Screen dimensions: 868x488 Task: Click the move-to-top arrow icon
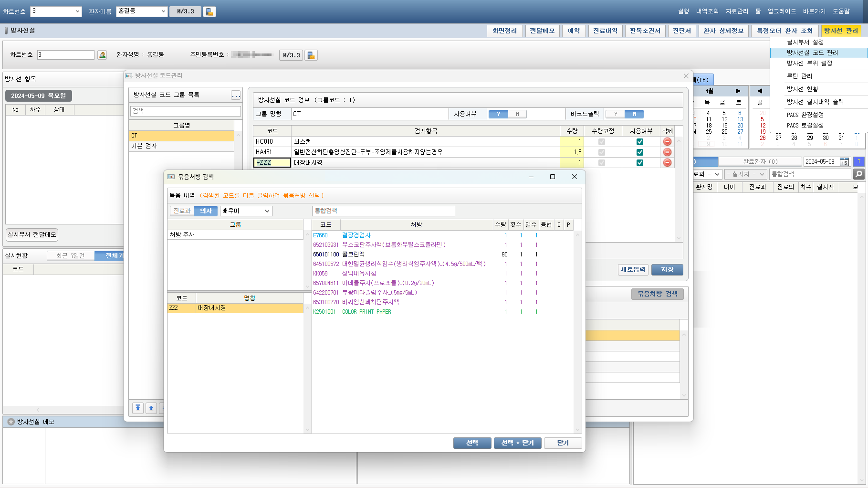138,408
